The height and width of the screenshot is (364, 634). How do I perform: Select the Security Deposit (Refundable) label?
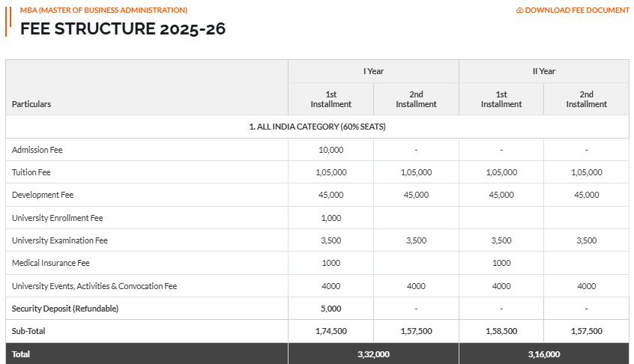point(65,309)
